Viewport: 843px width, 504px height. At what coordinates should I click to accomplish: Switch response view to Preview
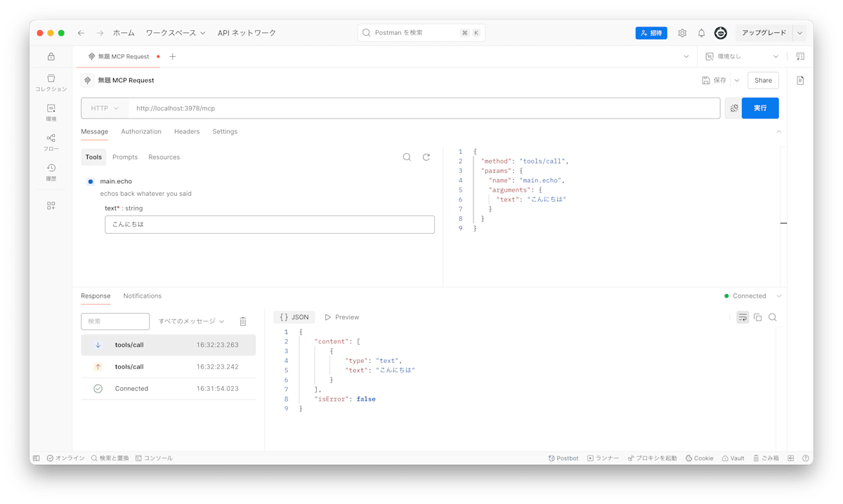(x=342, y=317)
